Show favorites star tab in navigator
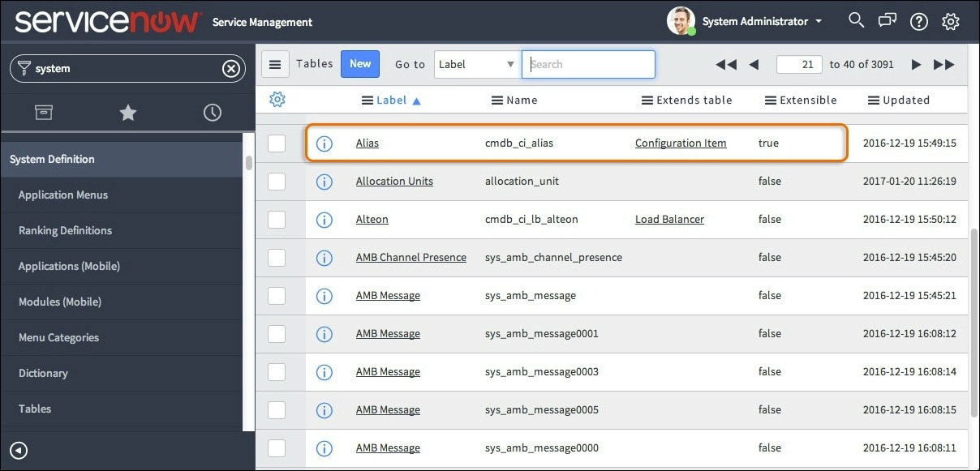Screen dimensions: 980x471 [128, 113]
